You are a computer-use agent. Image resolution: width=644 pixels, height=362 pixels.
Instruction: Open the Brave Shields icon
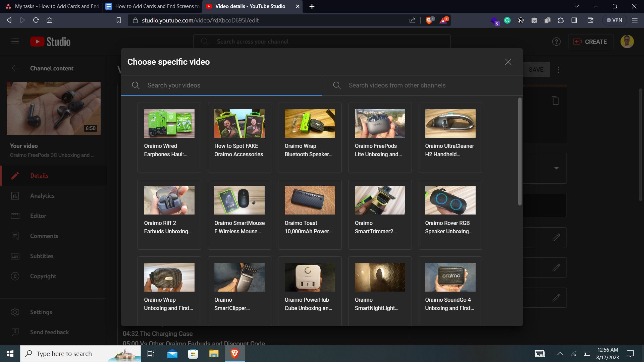coord(429,20)
